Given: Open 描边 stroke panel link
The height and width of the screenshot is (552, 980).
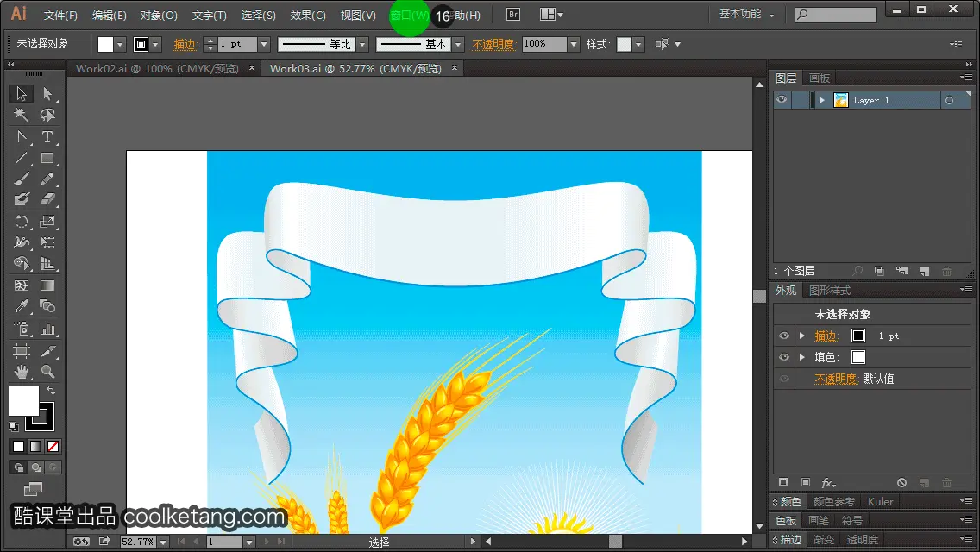Looking at the screenshot, I should click(x=185, y=44).
